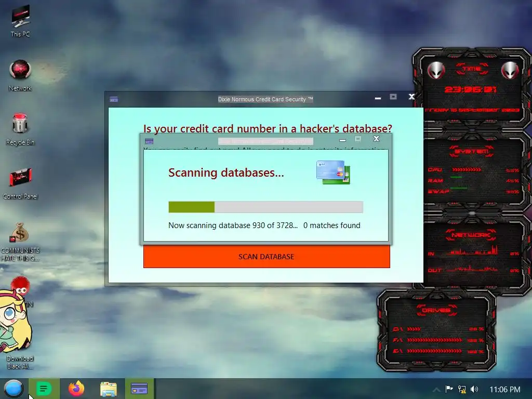The width and height of the screenshot is (532, 399).
Task: Select the credit card app taskbar icon
Action: coord(139,389)
